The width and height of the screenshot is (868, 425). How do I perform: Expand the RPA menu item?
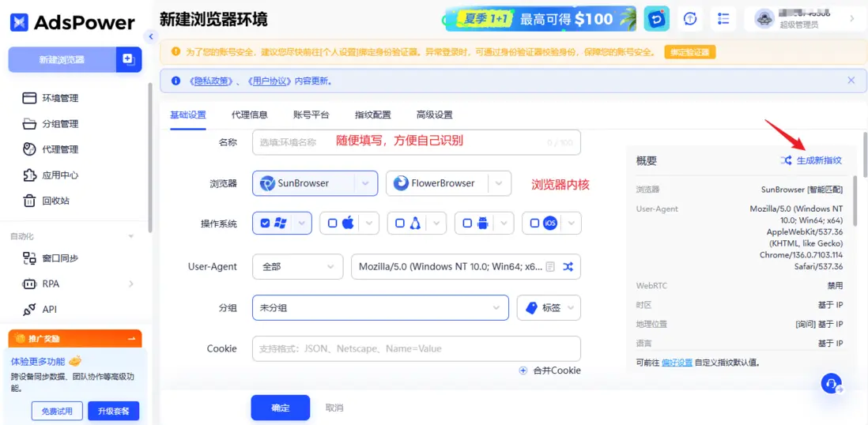131,284
